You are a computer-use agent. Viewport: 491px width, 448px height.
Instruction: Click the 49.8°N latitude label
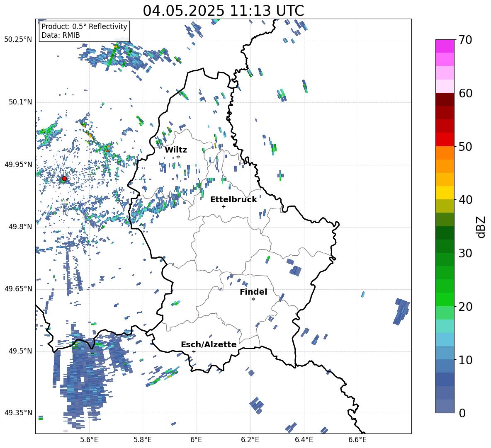coord(20,227)
